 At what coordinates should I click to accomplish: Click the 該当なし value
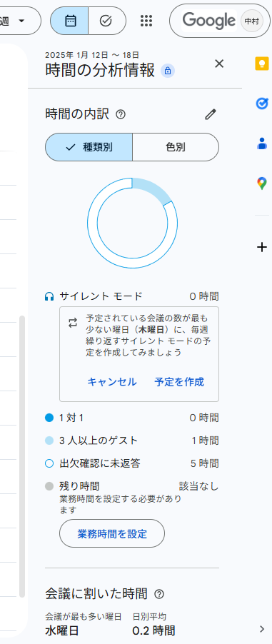point(199,487)
